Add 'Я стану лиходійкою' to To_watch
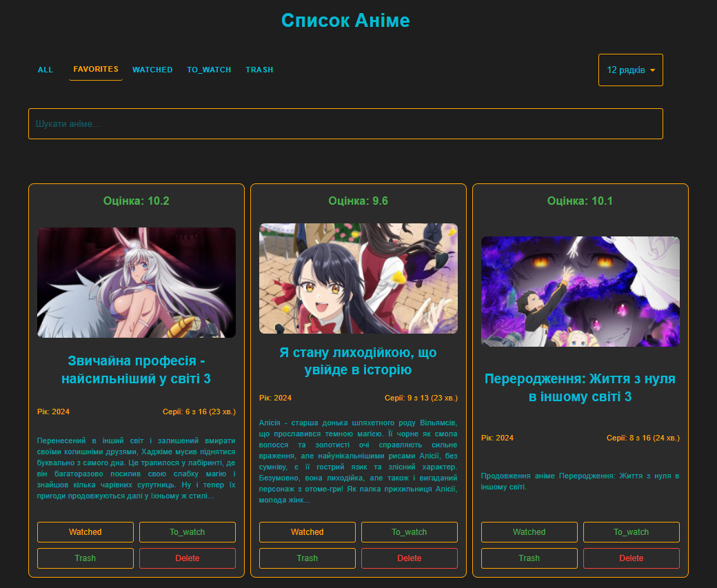Image resolution: width=717 pixels, height=588 pixels. [x=410, y=531]
